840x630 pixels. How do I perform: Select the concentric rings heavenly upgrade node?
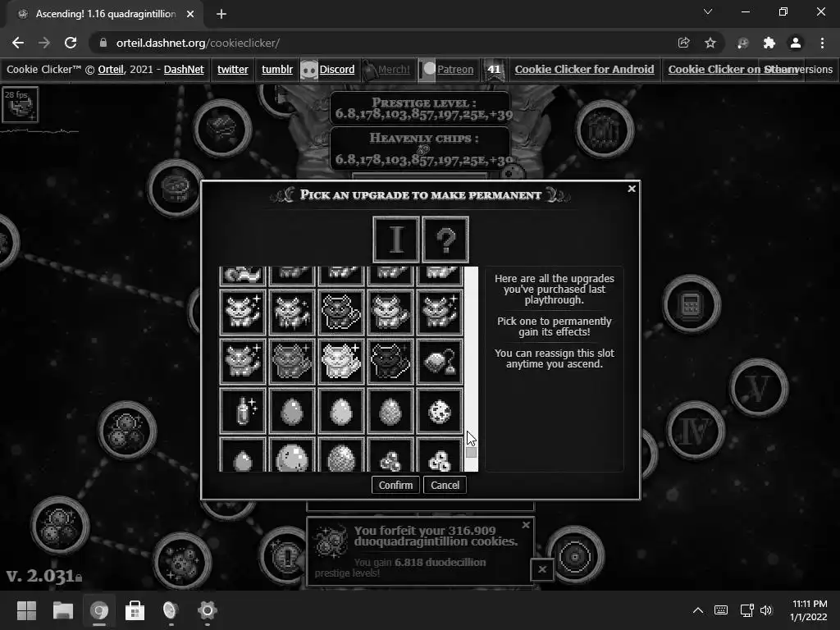pos(575,556)
